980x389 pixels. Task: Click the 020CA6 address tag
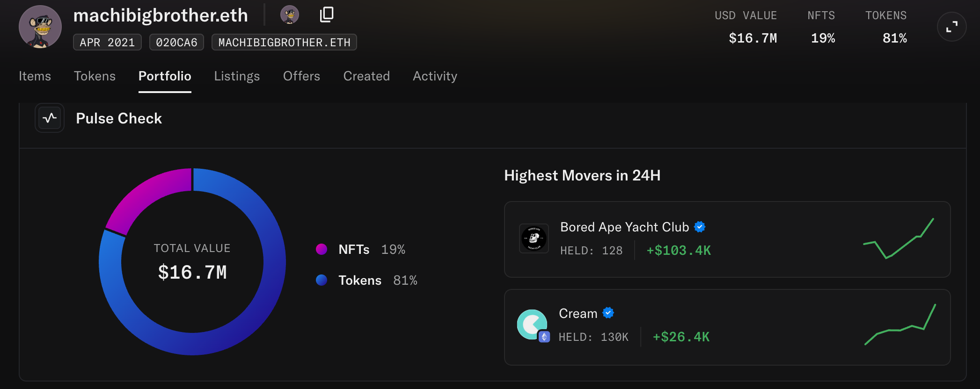pyautogui.click(x=176, y=42)
